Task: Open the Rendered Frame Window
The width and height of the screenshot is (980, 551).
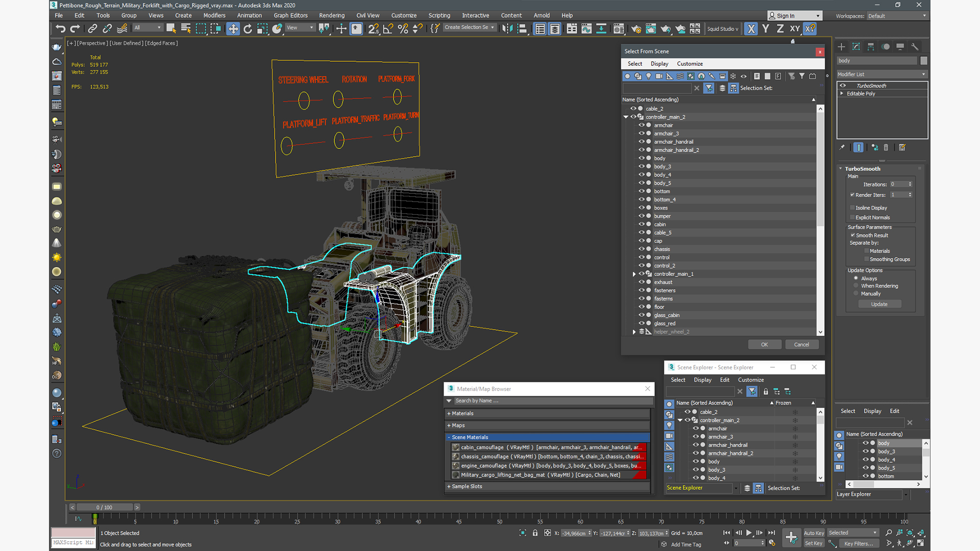Action: pos(651,29)
